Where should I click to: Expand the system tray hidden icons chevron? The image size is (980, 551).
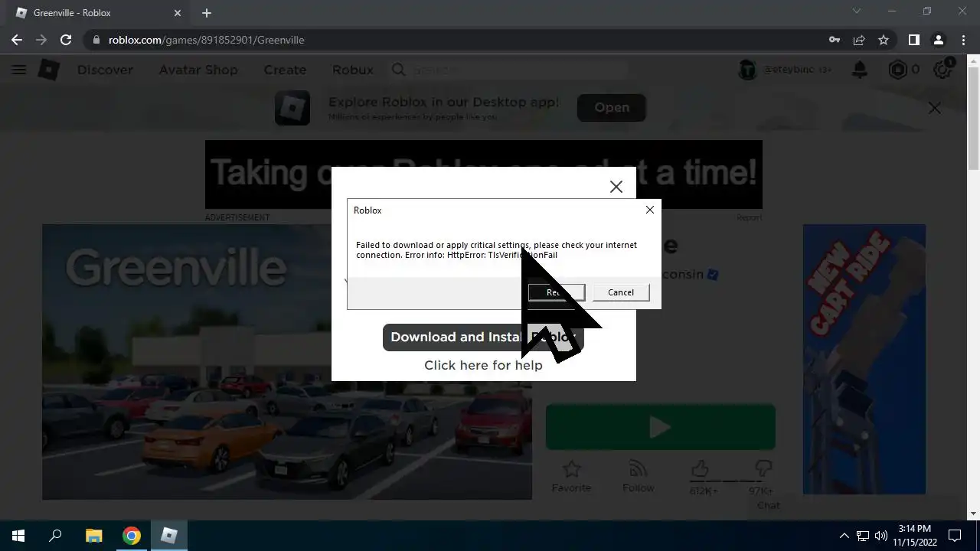[844, 536]
